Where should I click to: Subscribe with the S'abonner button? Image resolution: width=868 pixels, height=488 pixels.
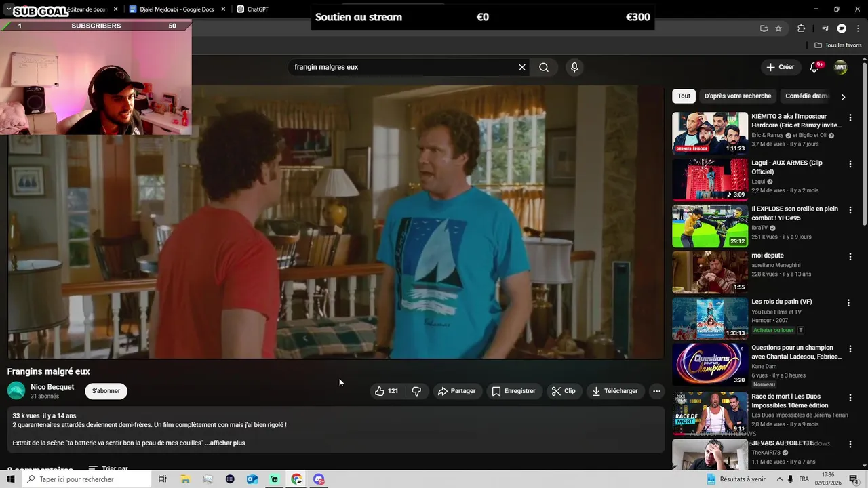point(106,391)
